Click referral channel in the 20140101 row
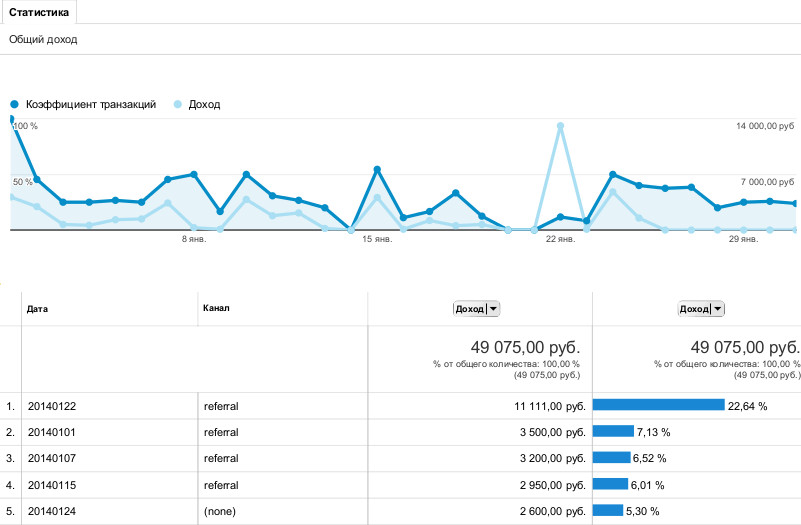 [x=221, y=432]
